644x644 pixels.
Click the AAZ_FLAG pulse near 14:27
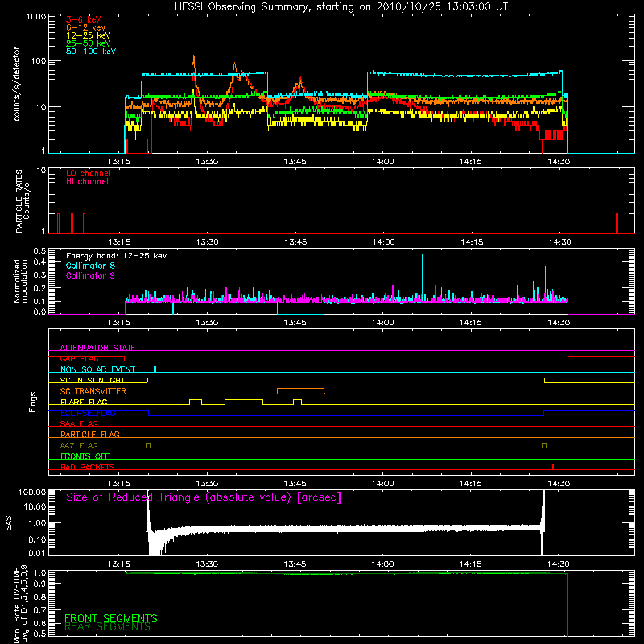[544, 445]
